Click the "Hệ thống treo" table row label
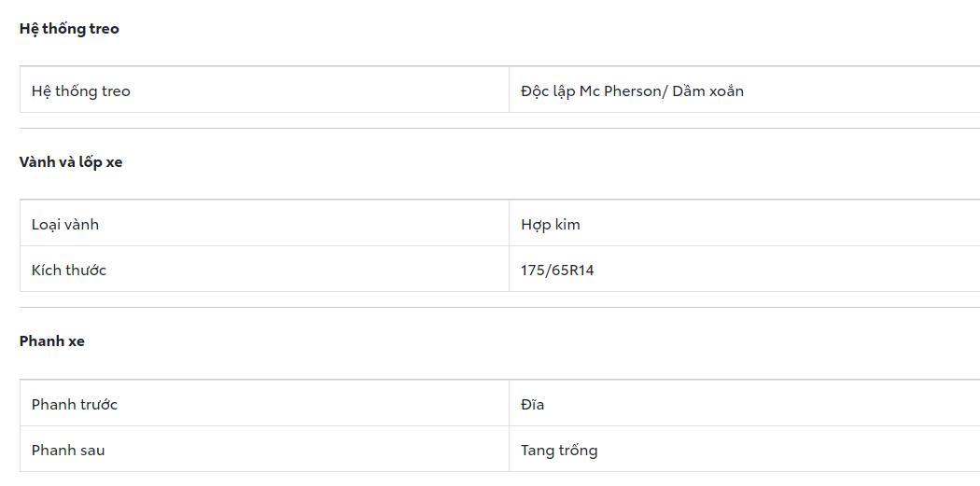The width and height of the screenshot is (980, 486). (81, 91)
